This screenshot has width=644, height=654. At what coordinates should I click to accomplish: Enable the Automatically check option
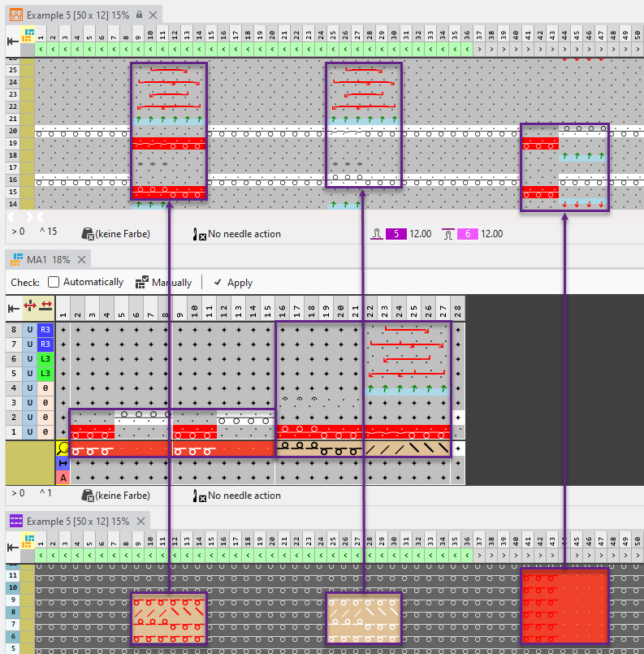[x=54, y=283]
